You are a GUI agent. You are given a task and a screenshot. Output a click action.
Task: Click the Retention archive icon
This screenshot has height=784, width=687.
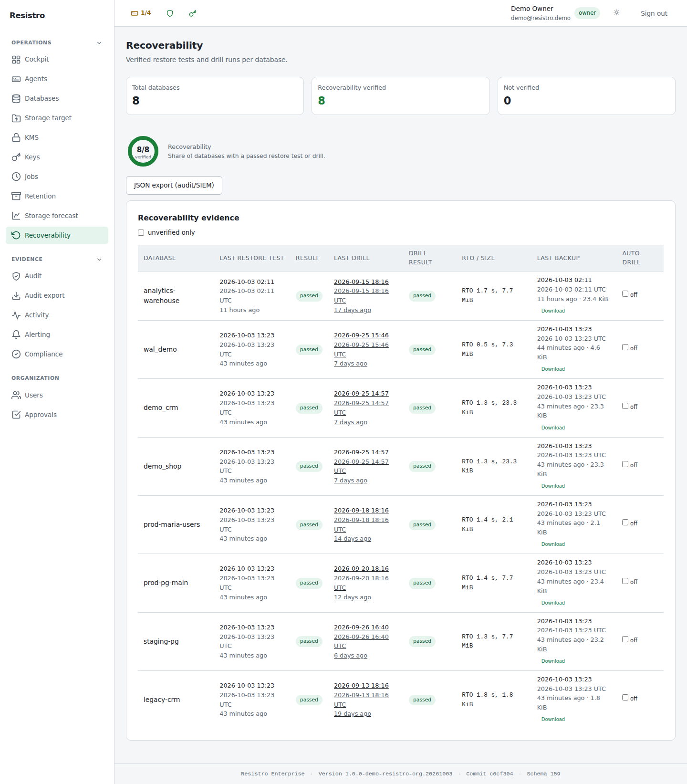(x=16, y=197)
